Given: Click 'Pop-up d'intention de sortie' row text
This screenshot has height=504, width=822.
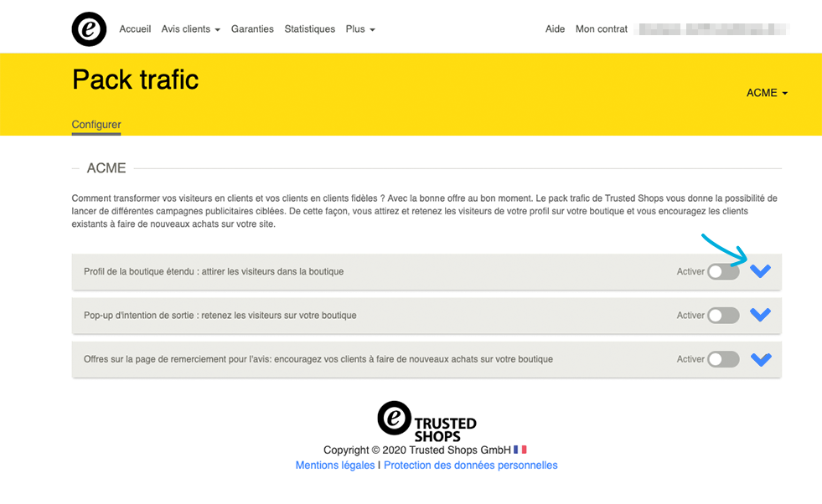Looking at the screenshot, I should 220,316.
